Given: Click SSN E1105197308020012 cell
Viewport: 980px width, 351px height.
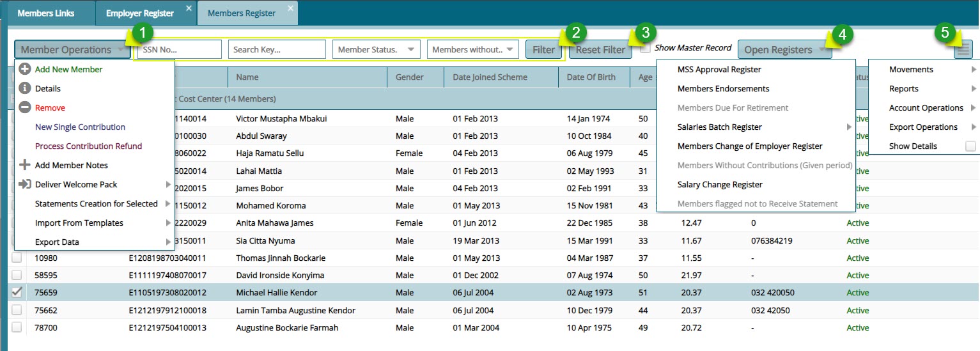Looking at the screenshot, I should point(167,293).
